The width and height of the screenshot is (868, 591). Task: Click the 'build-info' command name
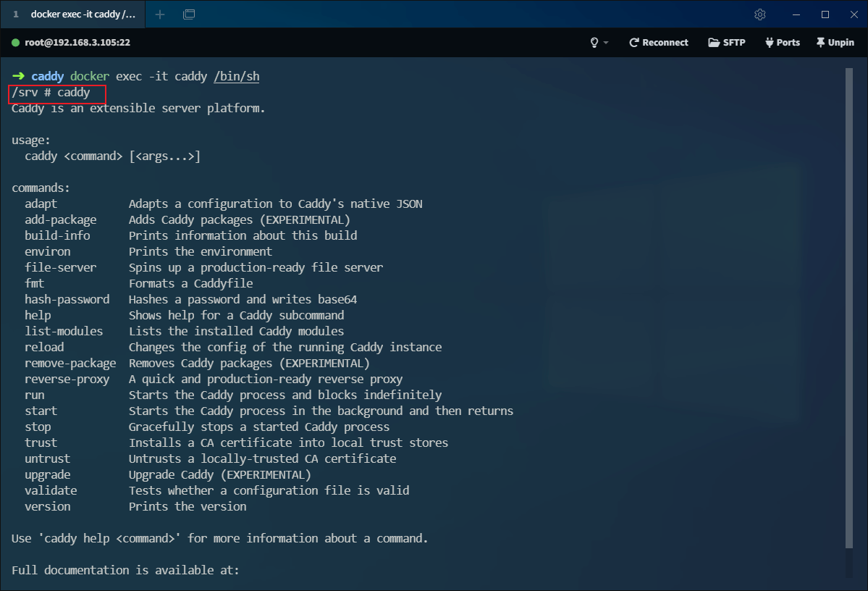(57, 236)
